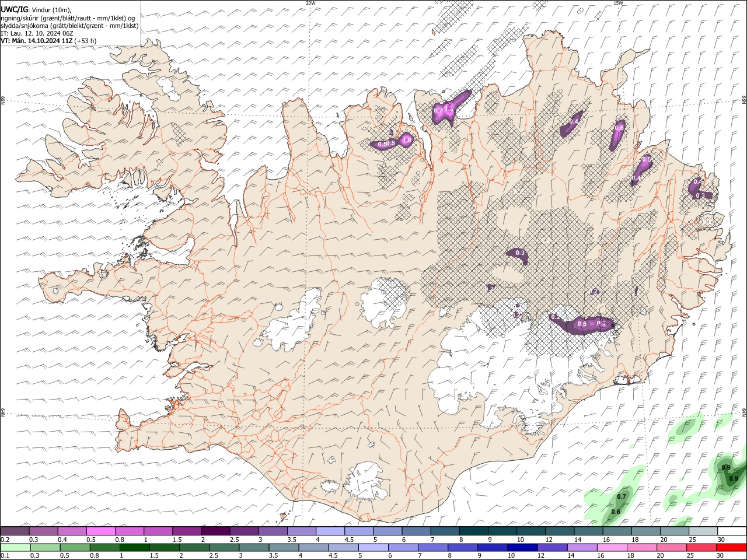Click the deep blue rain swatch at 10

pos(522,547)
